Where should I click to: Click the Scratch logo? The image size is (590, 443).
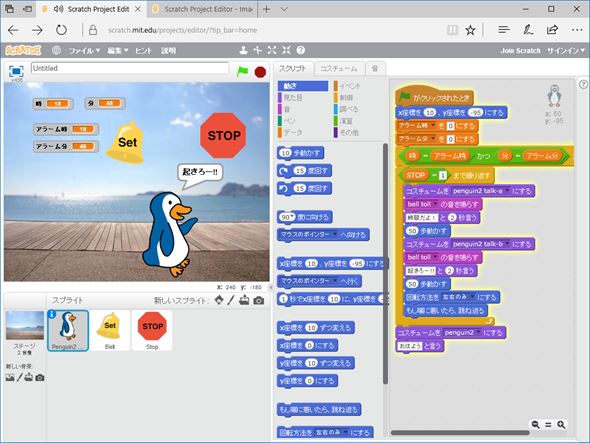click(23, 50)
